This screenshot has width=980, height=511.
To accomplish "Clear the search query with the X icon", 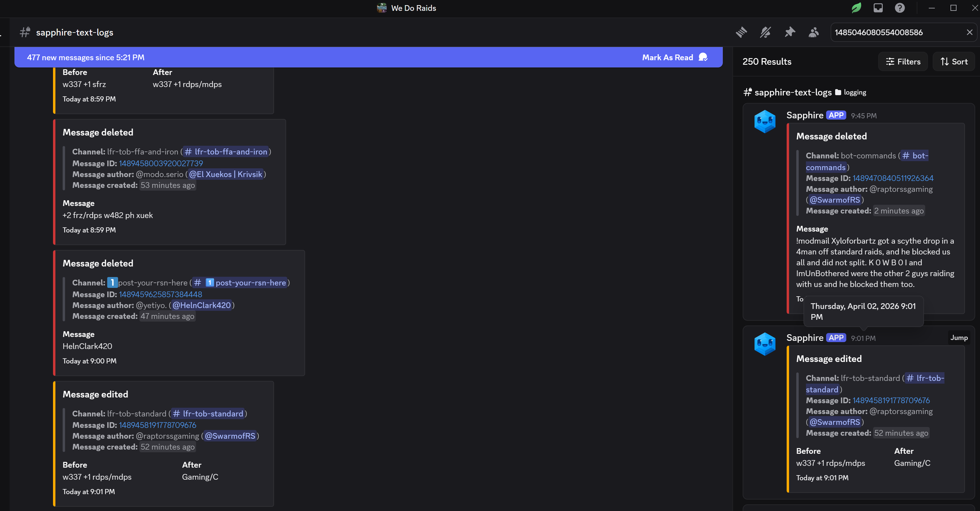I will (969, 32).
